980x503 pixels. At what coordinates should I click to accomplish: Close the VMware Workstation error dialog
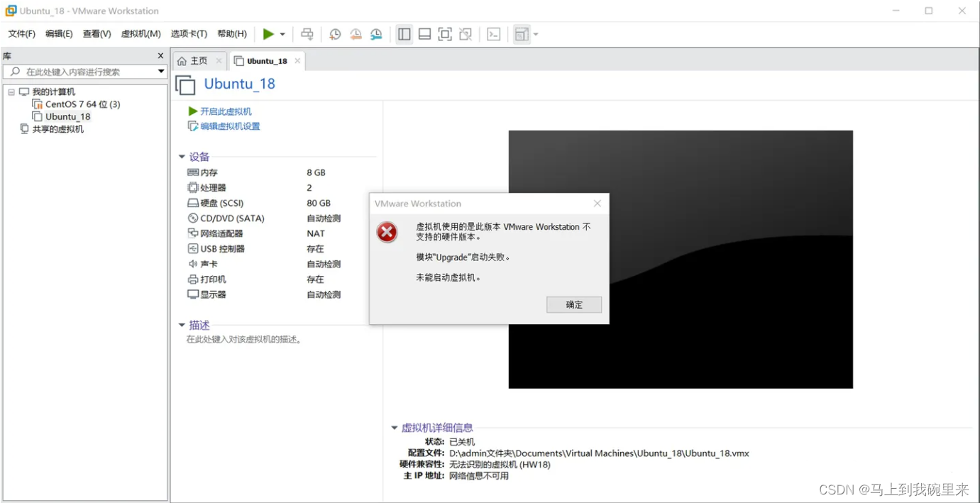[x=598, y=204]
